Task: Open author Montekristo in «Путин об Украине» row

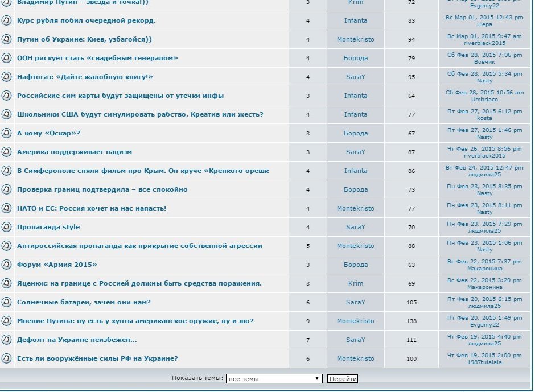Action: point(356,39)
